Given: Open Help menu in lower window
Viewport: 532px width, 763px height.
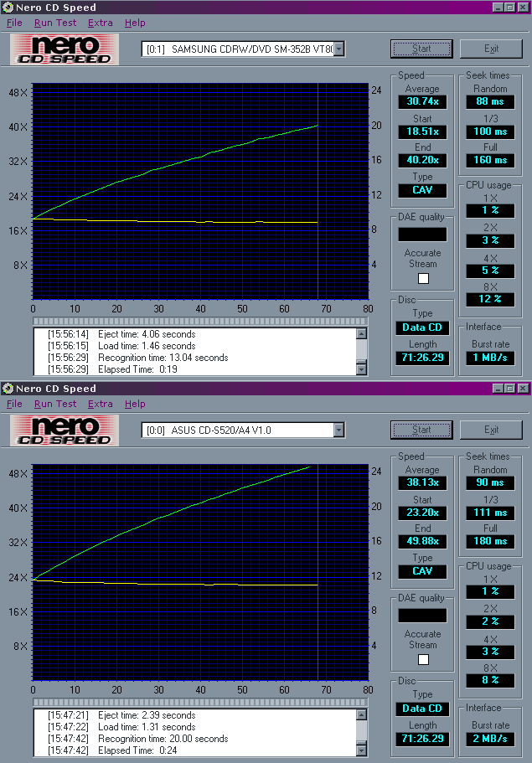Looking at the screenshot, I should pyautogui.click(x=135, y=404).
